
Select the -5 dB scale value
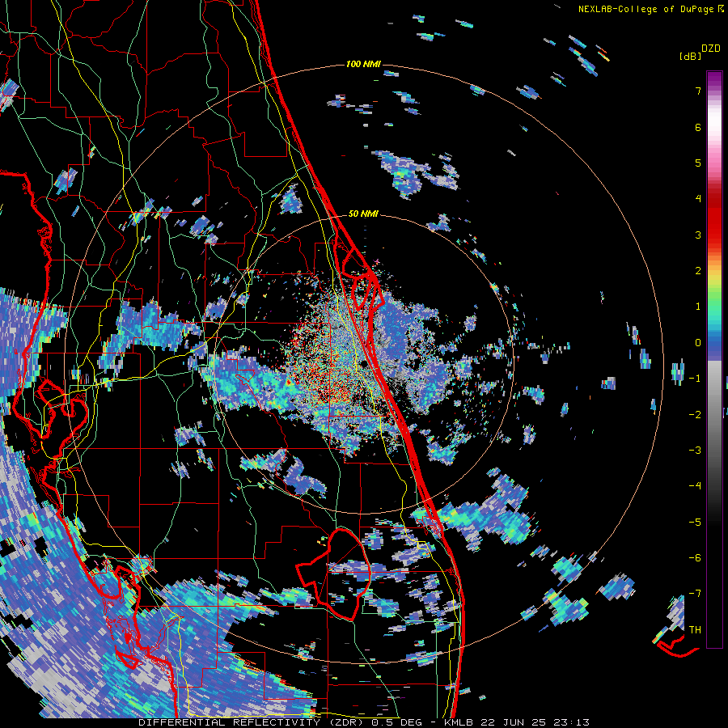pyautogui.click(x=695, y=523)
